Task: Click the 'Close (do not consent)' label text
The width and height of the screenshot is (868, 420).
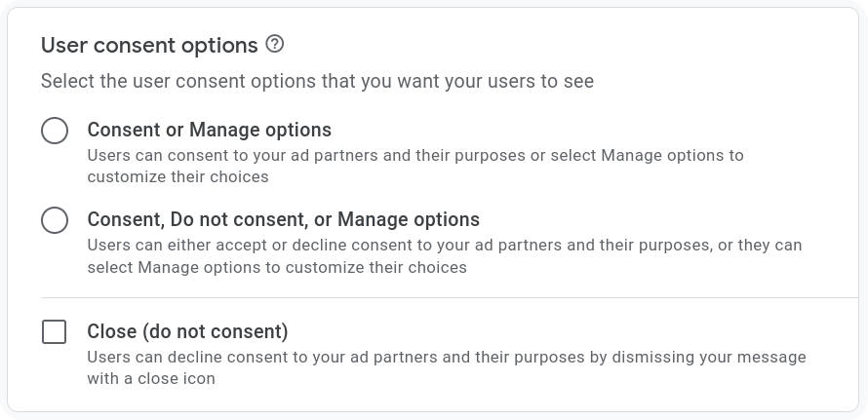Action: [187, 331]
